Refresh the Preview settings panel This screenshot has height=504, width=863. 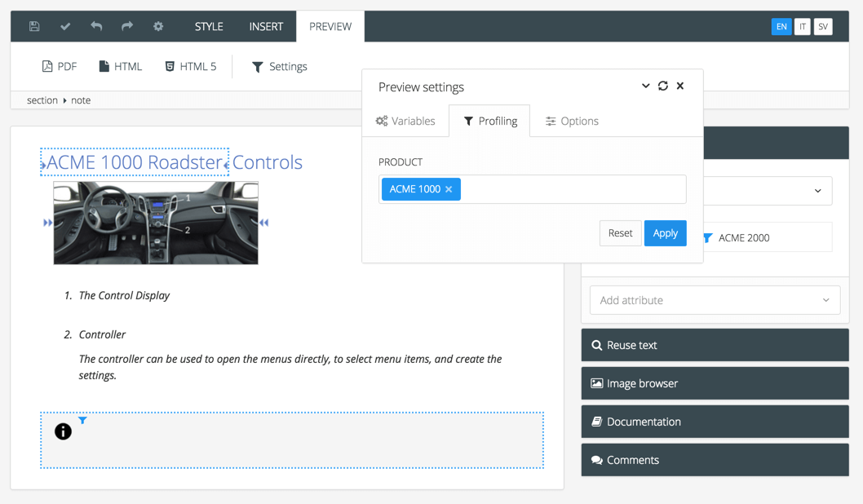pos(663,86)
